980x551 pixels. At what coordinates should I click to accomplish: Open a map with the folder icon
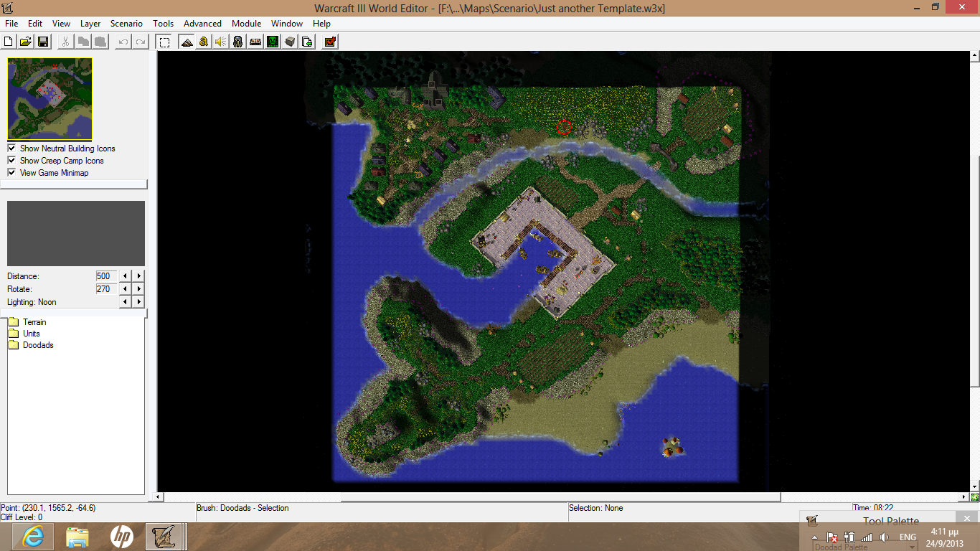(26, 42)
